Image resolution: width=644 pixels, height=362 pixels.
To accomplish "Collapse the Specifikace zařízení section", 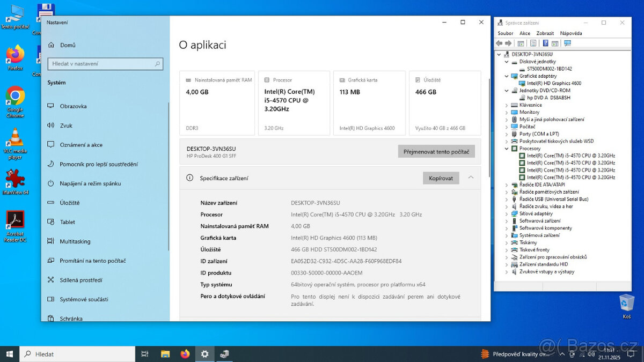I will click(x=471, y=178).
